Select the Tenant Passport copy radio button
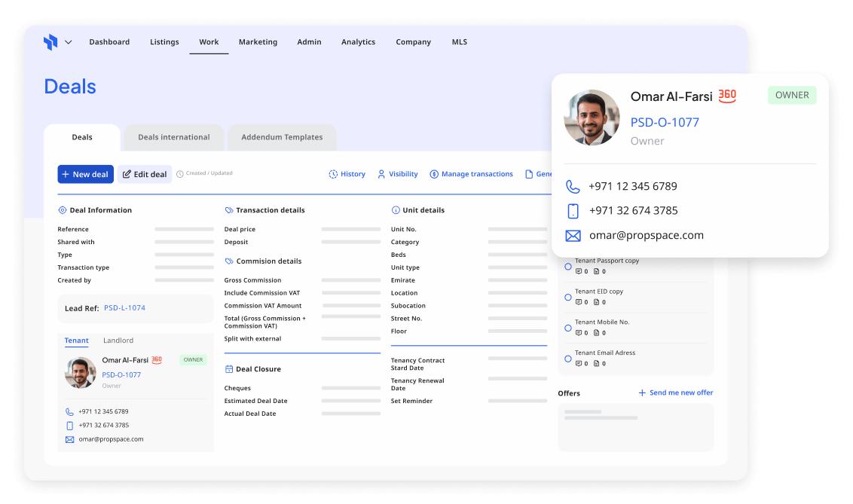This screenshot has width=853, height=504. click(x=567, y=266)
